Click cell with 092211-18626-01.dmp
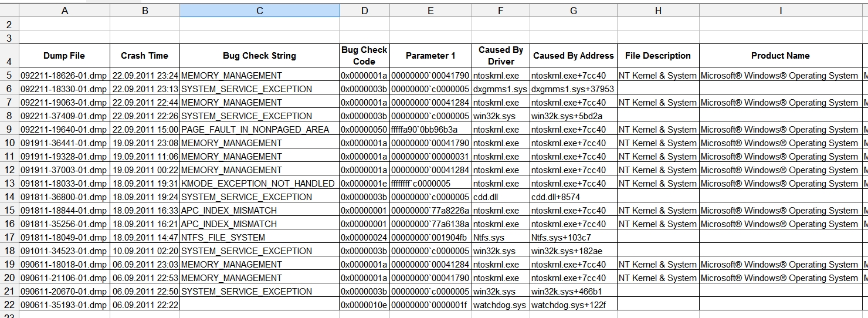The width and height of the screenshot is (868, 318). [65, 76]
